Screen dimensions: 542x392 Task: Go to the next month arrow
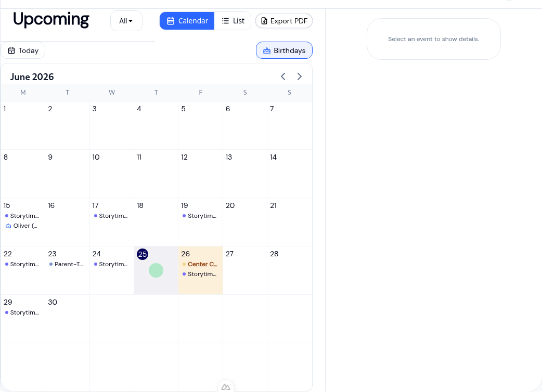click(x=299, y=76)
